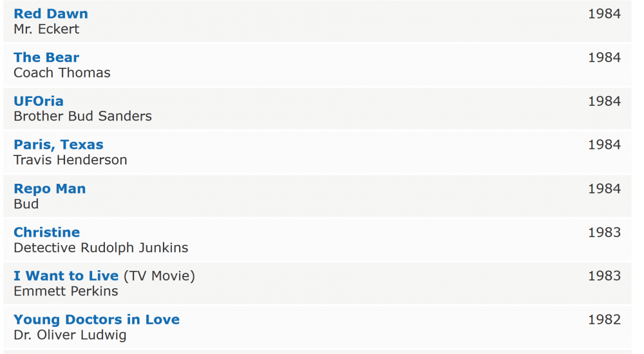Go to the Paris, Texas page
Viewport: 644px width, 354px height.
[x=59, y=144]
